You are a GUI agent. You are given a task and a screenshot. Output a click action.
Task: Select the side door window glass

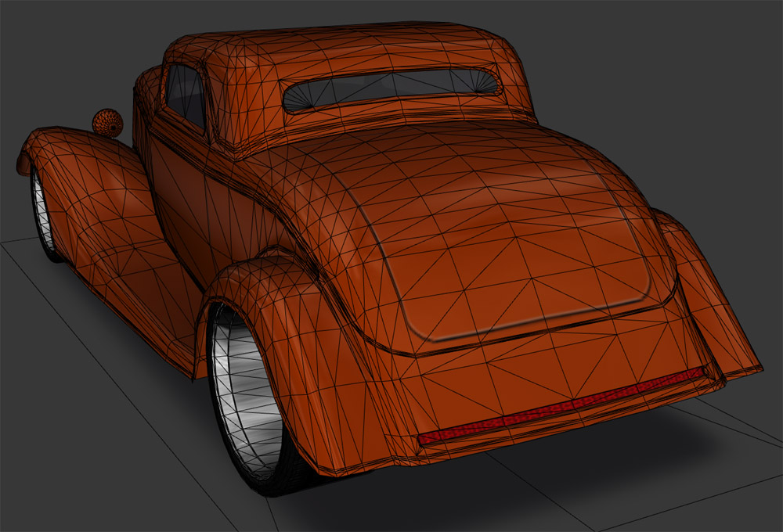click(186, 96)
